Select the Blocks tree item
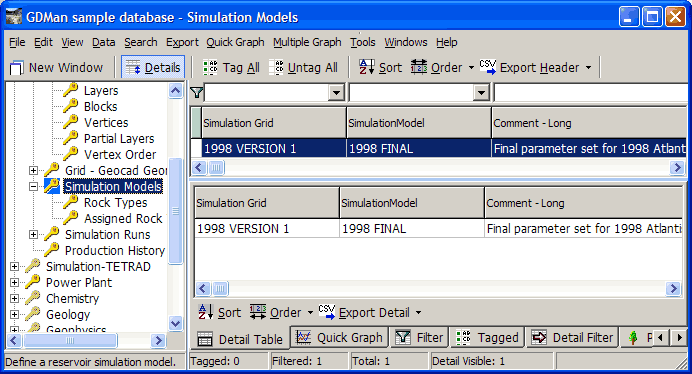The width and height of the screenshot is (692, 374). pos(101,106)
